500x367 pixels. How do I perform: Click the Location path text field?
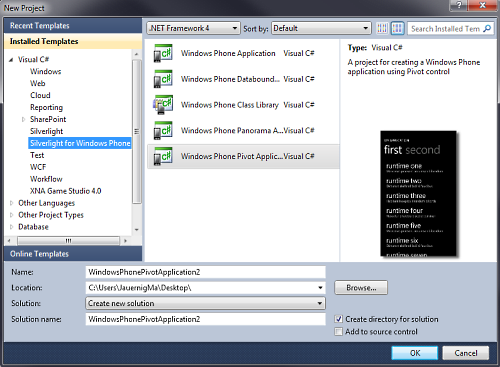click(x=201, y=288)
